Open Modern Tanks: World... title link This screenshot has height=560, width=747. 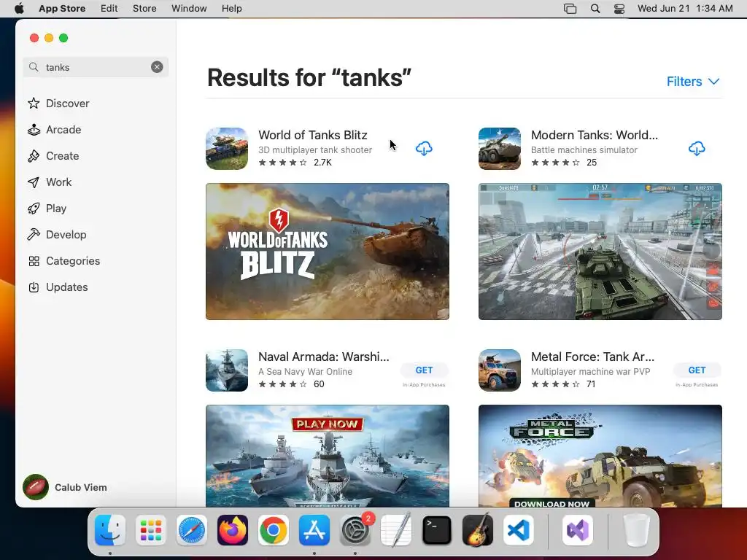594,135
